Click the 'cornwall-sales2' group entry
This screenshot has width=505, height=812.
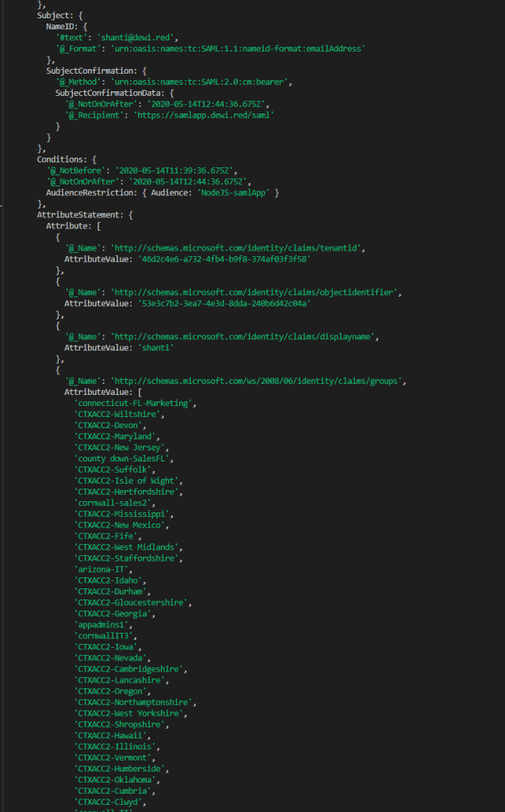[114, 504]
